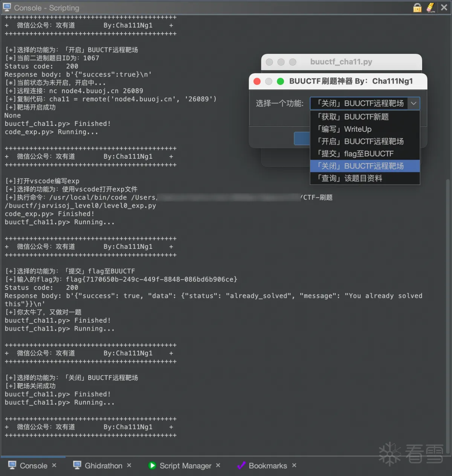Viewport: 452px width, 476px height.
Task: Select 「开启」BUUCTF远程靶场 in the dropdown list
Action: [x=365, y=141]
